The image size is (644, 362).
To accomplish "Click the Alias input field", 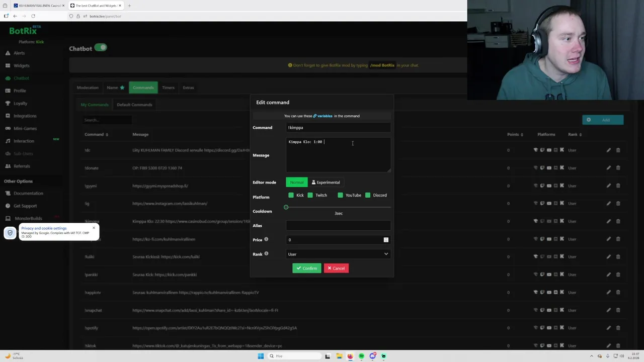I will pos(338,225).
